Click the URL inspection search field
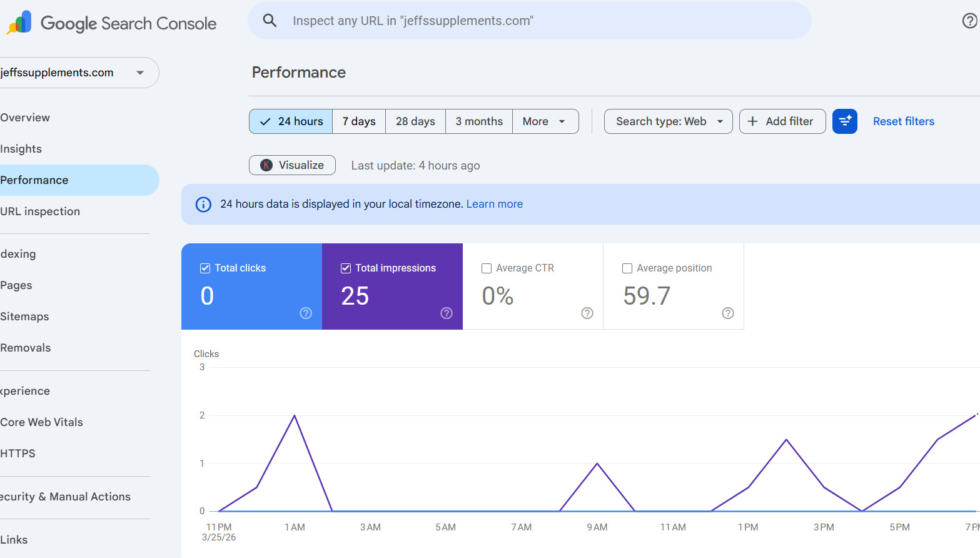 tap(530, 21)
